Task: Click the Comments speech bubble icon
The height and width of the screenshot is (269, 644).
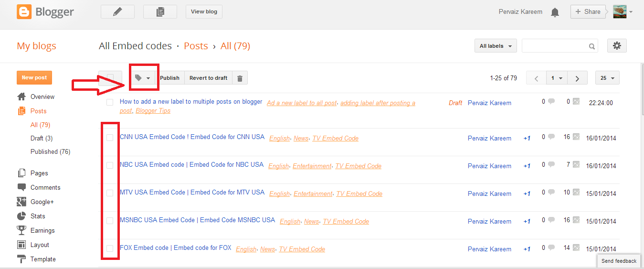Action: pos(21,187)
